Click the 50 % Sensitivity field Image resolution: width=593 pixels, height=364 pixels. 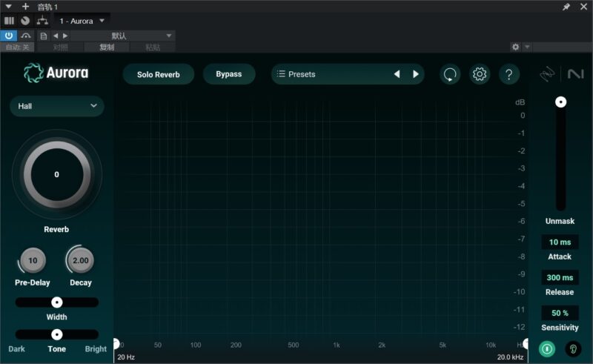tap(560, 313)
